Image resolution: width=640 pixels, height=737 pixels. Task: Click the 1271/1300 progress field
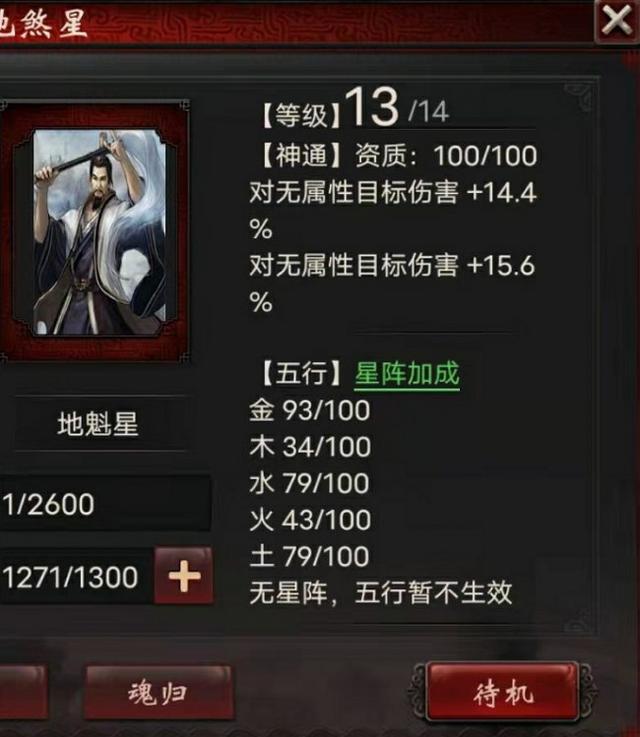point(76,576)
